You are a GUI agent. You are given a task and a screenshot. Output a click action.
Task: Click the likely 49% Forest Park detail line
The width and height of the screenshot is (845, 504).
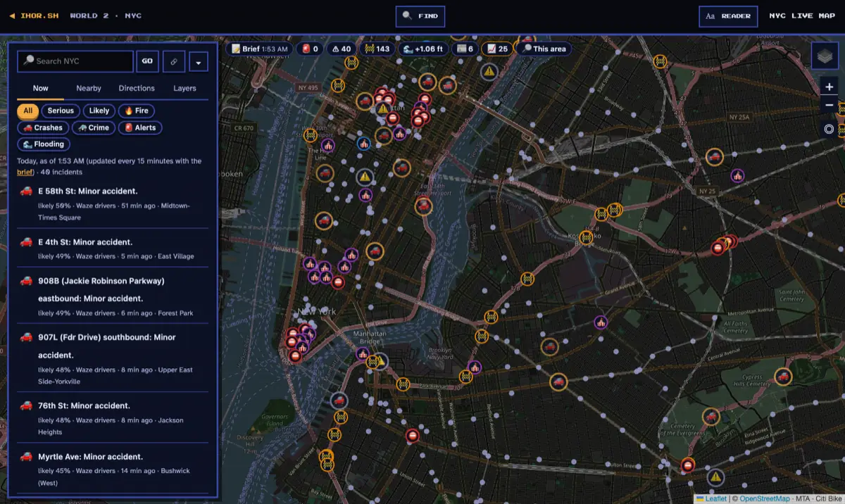(x=115, y=313)
